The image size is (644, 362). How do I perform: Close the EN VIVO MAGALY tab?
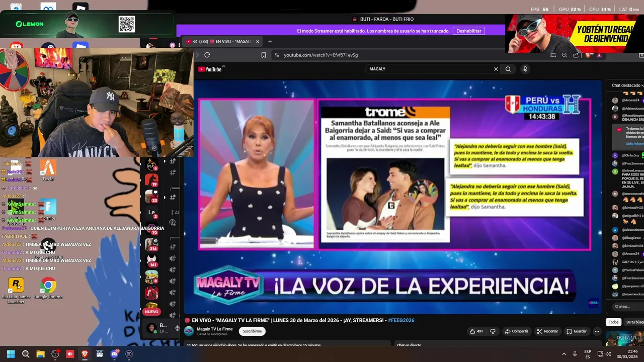coord(258,41)
